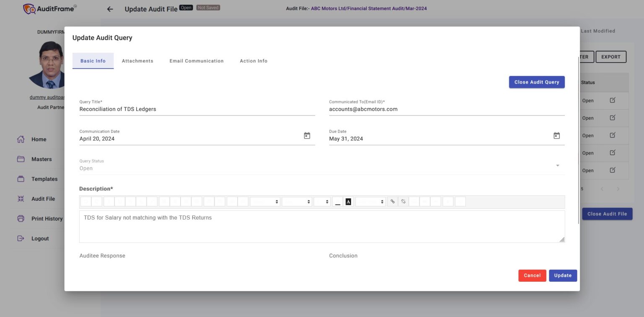The height and width of the screenshot is (317, 644).
Task: Insert a link using the editor's link icon
Action: (x=392, y=202)
